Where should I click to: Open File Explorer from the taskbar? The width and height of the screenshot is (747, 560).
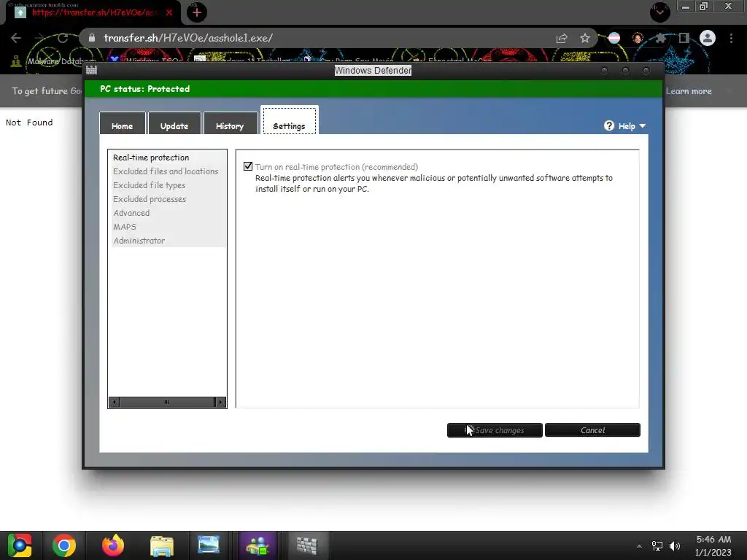(x=162, y=545)
